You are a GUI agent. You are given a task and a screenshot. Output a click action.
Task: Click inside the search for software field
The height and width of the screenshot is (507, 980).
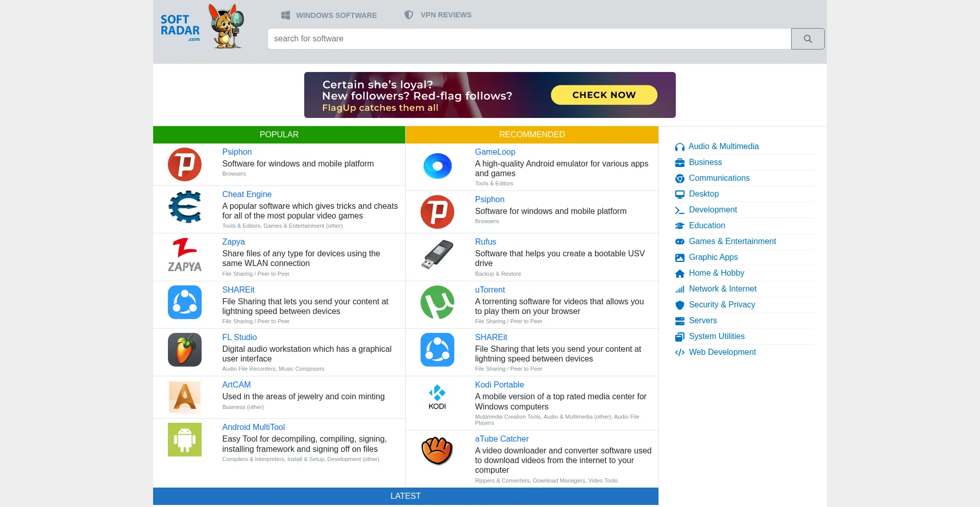click(529, 39)
